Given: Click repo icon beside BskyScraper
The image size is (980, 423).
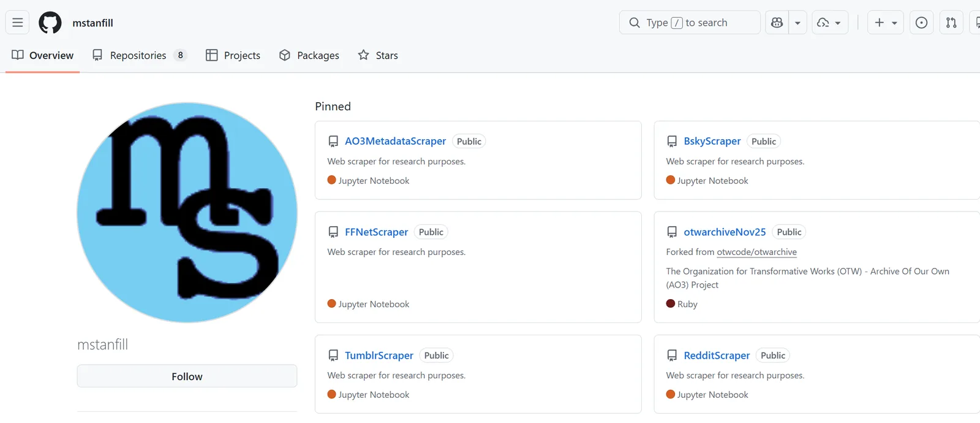Looking at the screenshot, I should tap(672, 142).
